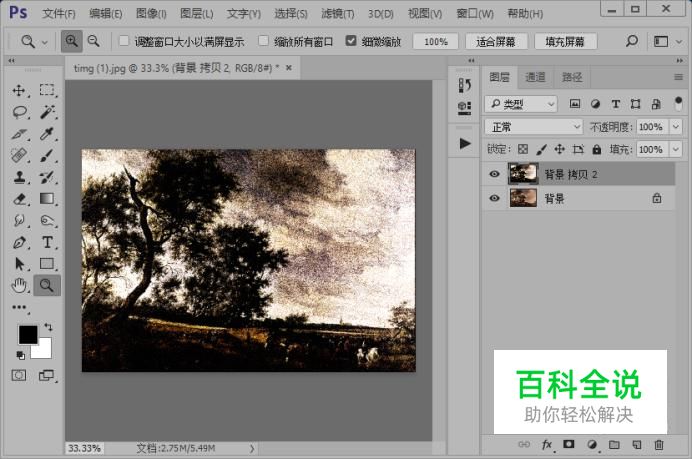Select the History Brush tool
This screenshot has width=692, height=459.
(47, 177)
